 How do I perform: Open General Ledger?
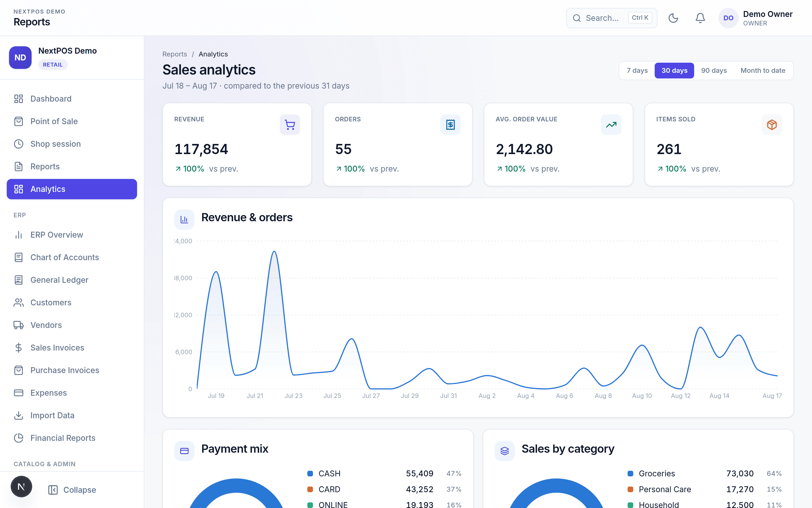click(x=72, y=280)
